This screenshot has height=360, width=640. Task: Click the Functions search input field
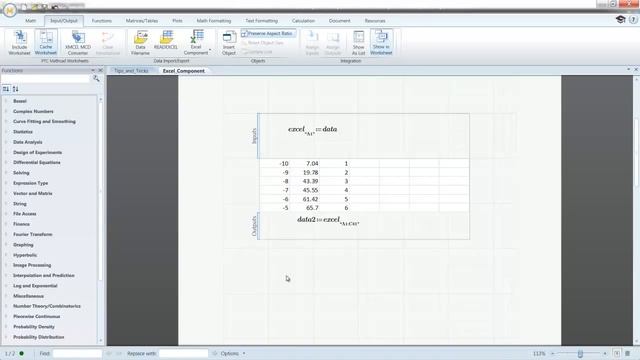point(45,78)
